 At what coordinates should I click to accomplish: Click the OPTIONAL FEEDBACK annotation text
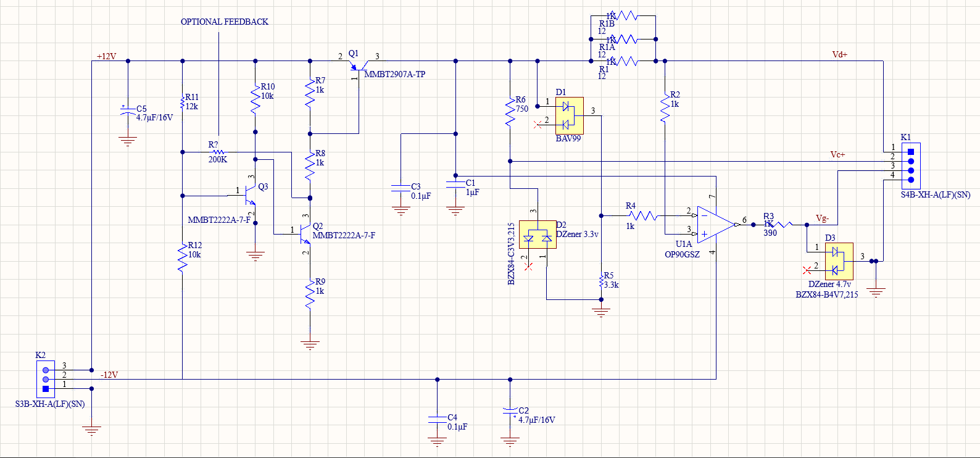(x=225, y=22)
